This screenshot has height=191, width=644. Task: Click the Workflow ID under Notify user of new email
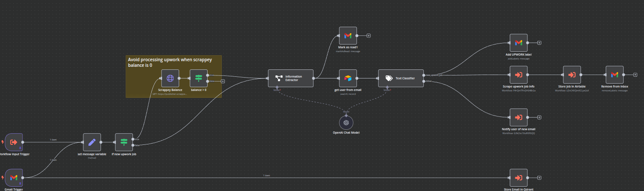518,133
